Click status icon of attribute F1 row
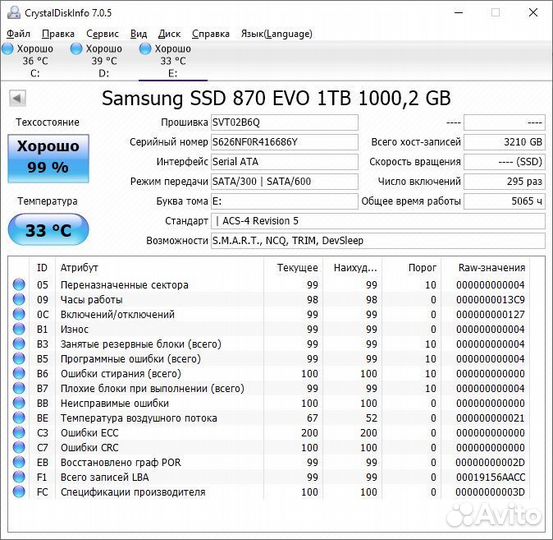The width and height of the screenshot is (553, 540). point(19,477)
